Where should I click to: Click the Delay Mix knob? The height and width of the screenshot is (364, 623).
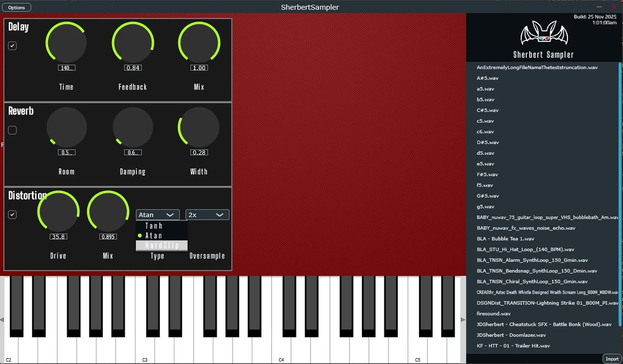(x=199, y=43)
